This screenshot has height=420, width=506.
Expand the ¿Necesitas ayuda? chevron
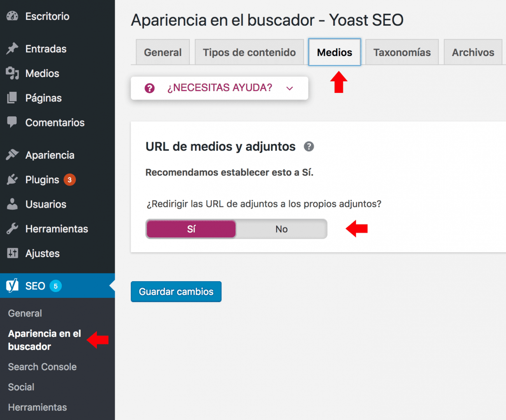(290, 88)
